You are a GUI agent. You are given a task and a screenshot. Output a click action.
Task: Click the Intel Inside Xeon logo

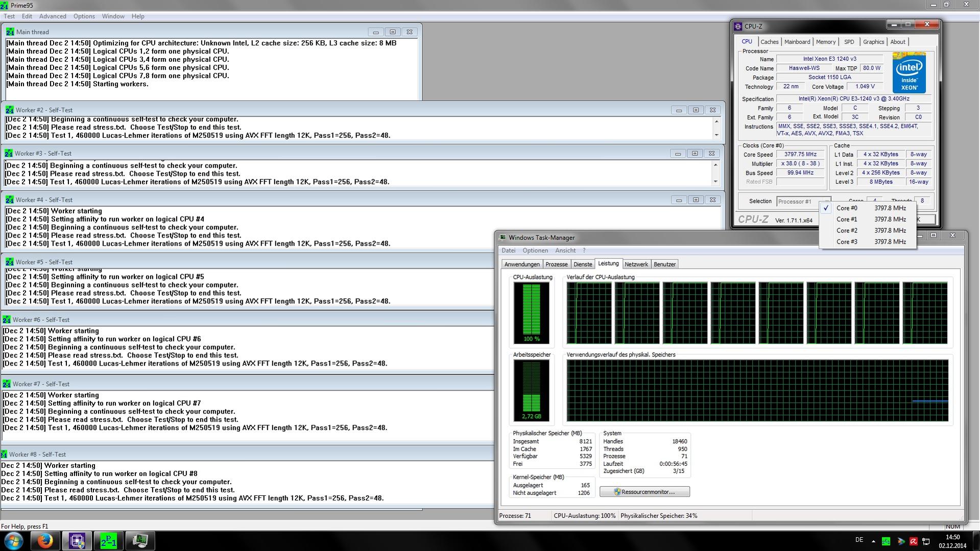tap(909, 73)
